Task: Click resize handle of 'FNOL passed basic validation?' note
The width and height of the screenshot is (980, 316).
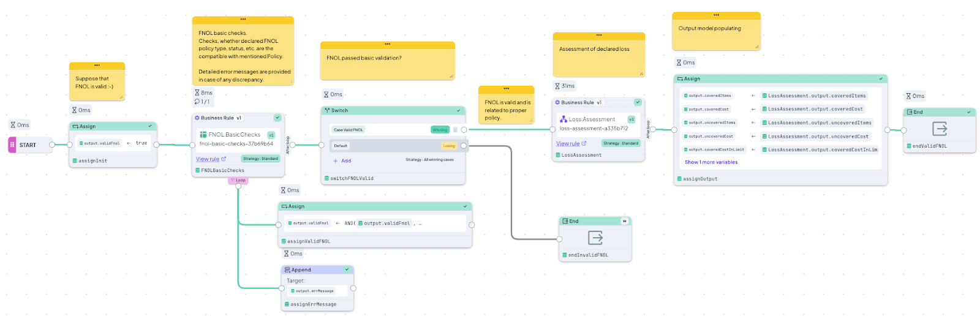Action: (x=451, y=77)
